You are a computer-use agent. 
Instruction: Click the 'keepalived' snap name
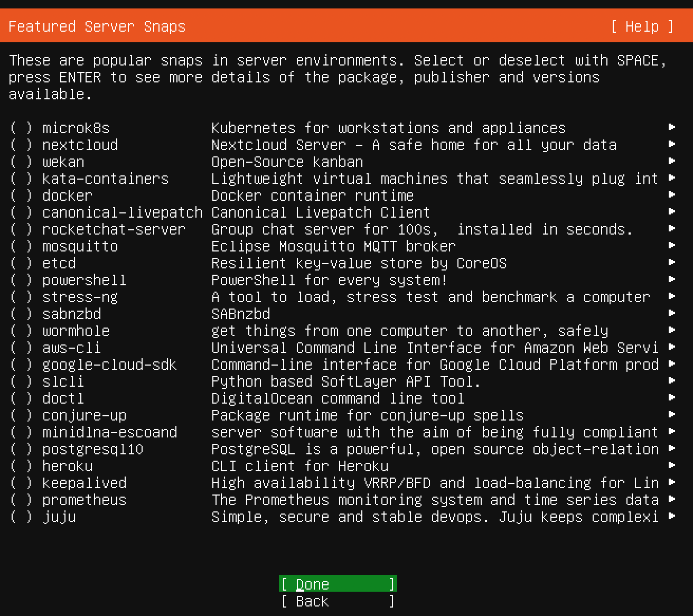click(85, 483)
